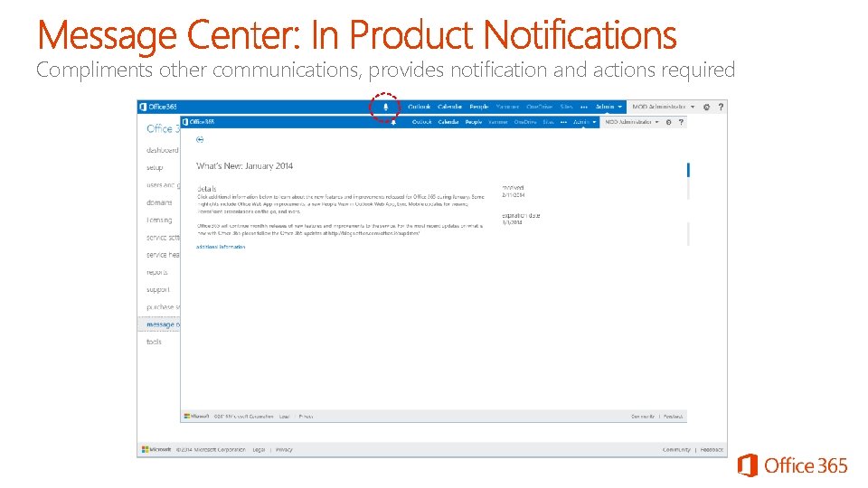Click Feedback in the back window footer
This screenshot has width=868, height=488.
pyautogui.click(x=712, y=450)
